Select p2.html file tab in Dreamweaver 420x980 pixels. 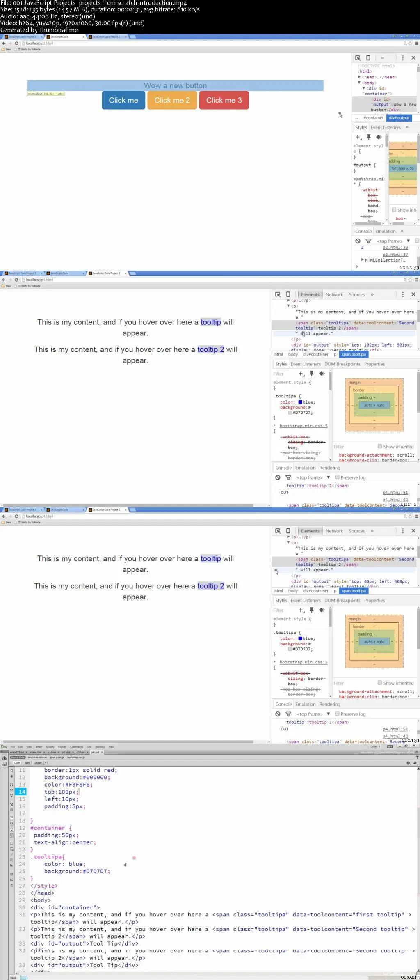tap(66, 752)
